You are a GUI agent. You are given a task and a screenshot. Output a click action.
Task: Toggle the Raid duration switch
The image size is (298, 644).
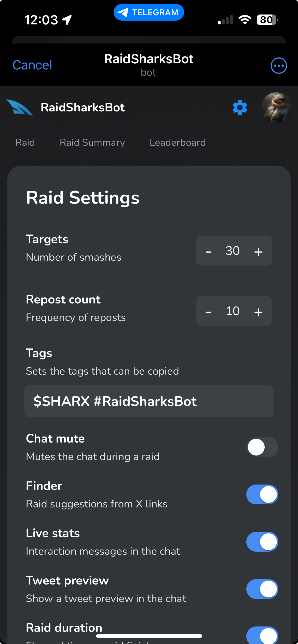click(262, 636)
